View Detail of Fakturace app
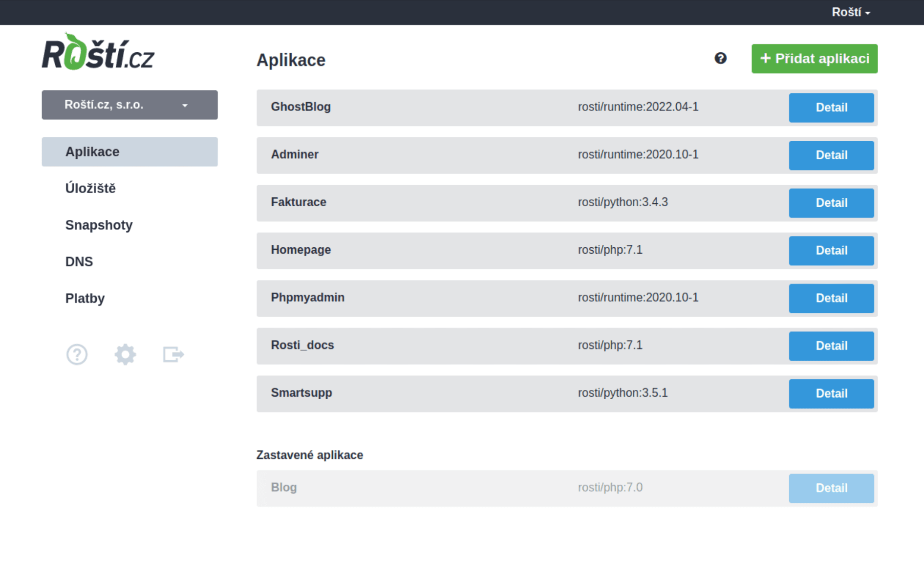924x583 pixels. [x=831, y=203]
